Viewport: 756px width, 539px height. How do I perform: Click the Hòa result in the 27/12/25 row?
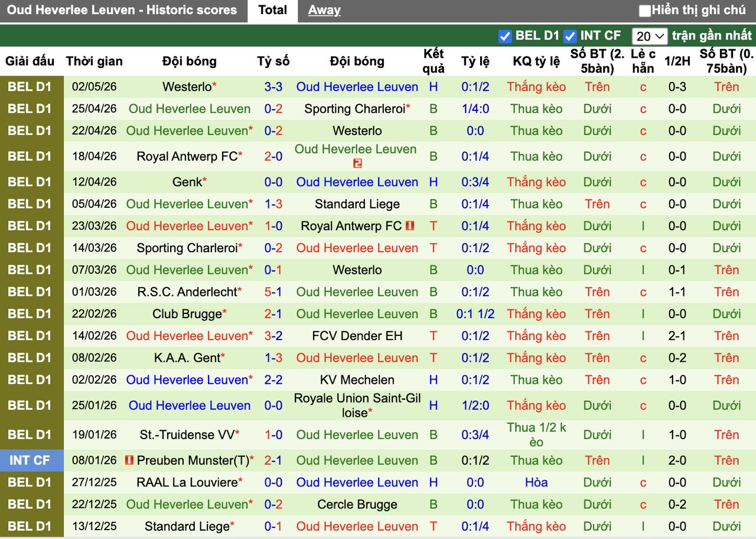pos(536,482)
